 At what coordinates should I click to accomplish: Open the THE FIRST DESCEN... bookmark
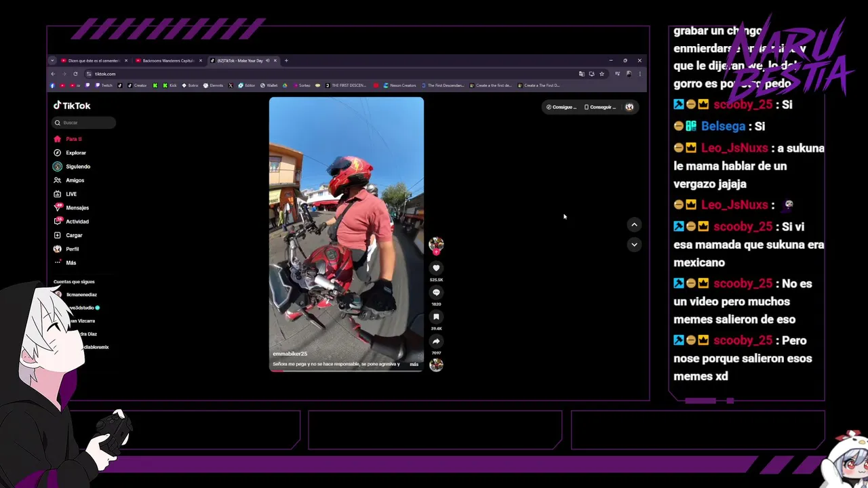point(346,85)
